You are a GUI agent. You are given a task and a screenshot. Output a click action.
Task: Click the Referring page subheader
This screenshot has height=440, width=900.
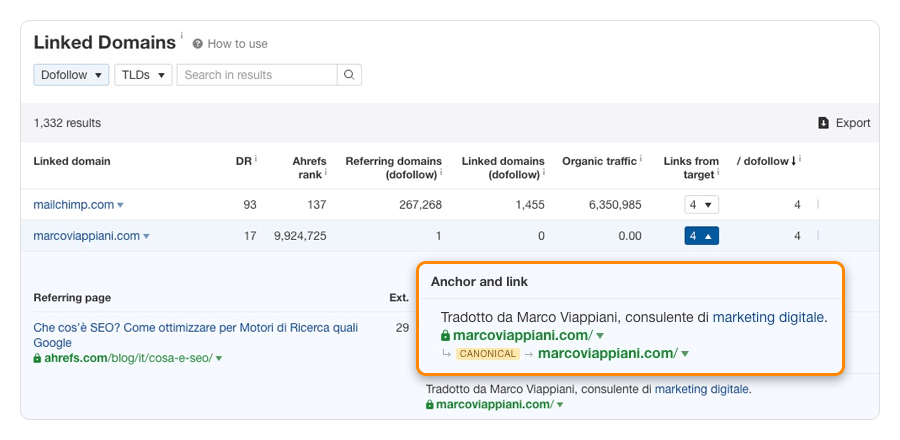click(72, 298)
